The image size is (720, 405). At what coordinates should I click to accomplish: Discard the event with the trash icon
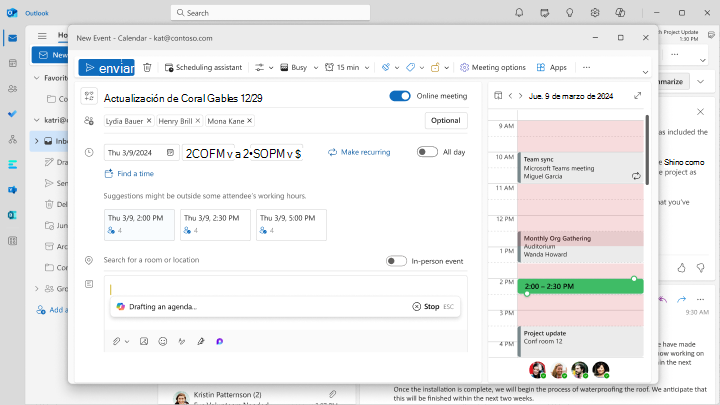point(147,68)
